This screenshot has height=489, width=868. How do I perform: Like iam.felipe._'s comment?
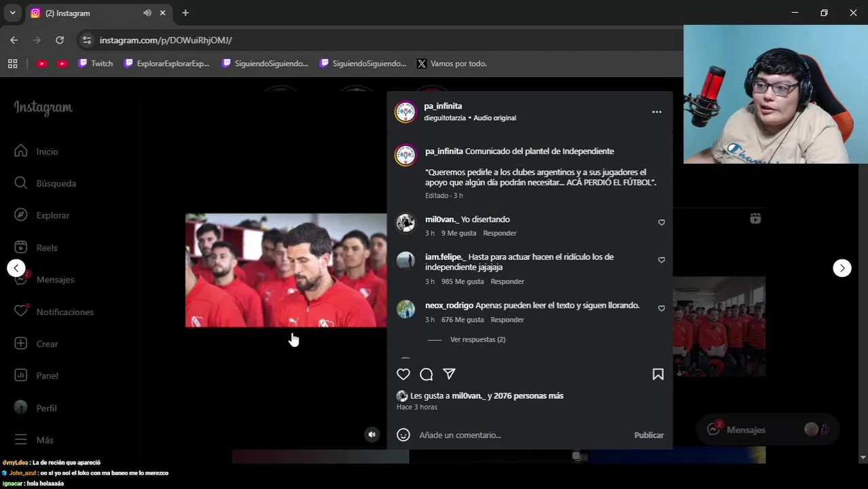662,259
